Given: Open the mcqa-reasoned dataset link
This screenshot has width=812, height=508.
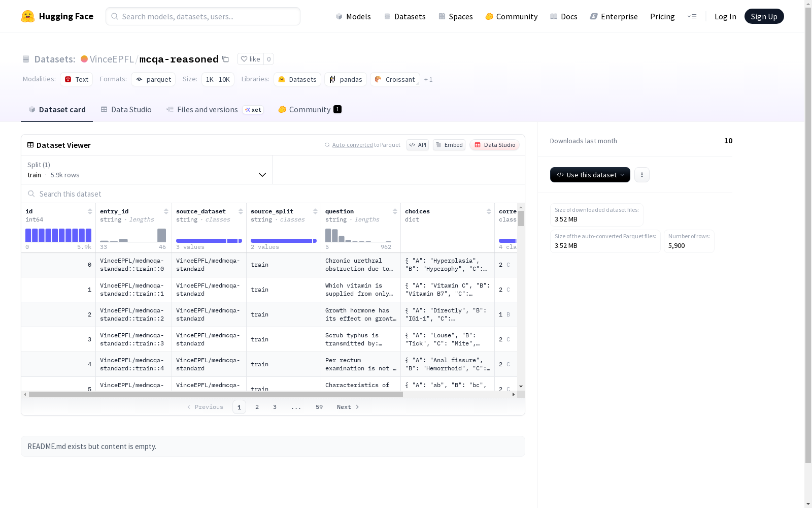Looking at the screenshot, I should (x=179, y=59).
